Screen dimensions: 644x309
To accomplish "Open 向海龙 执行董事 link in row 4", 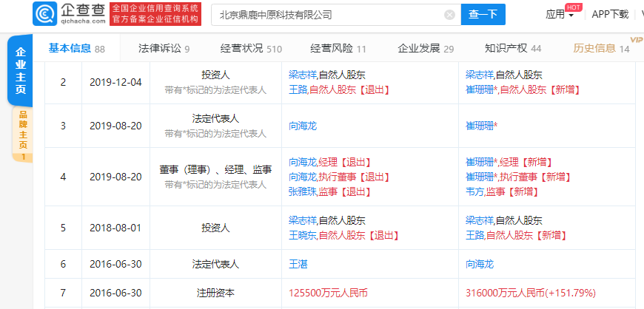I will 303,177.
